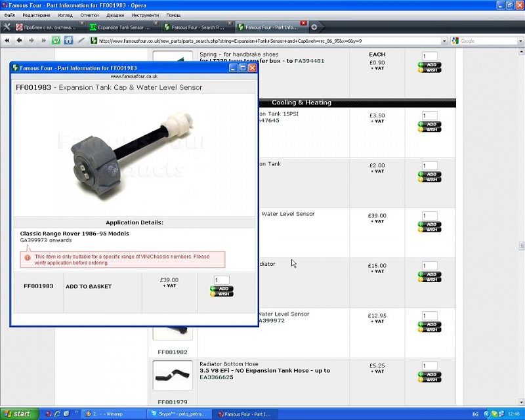Add the £12.95 water level sensor to basket
This screenshot has width=525, height=420.
(x=430, y=324)
